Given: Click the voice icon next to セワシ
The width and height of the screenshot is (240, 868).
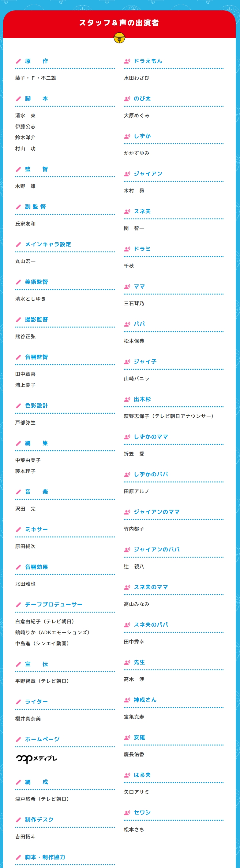Looking at the screenshot, I should 127,813.
